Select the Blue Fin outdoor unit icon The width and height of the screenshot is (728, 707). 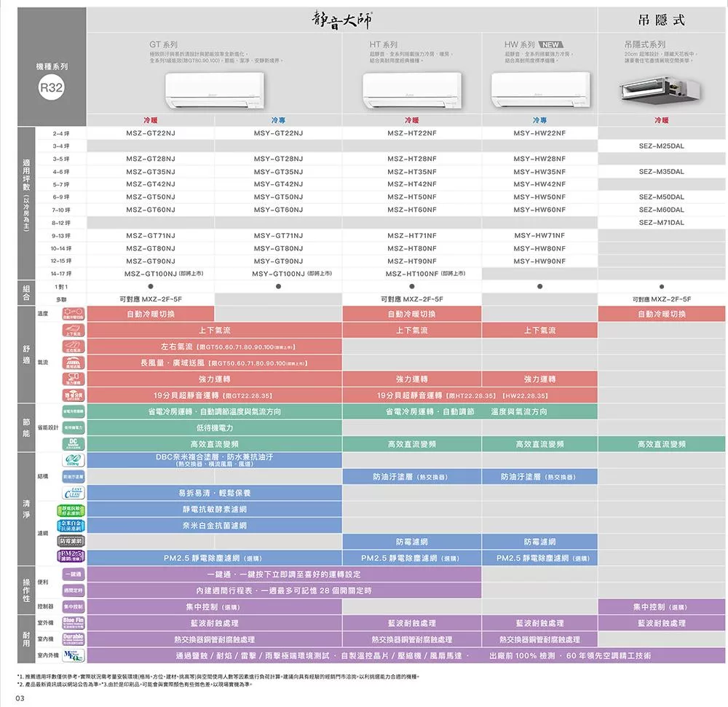(x=74, y=623)
